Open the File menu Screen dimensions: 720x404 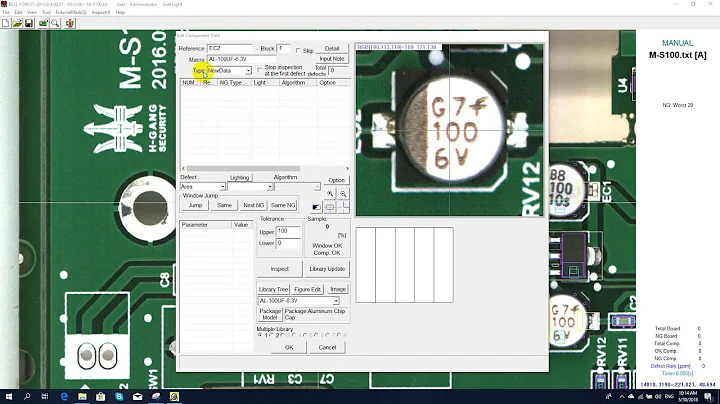click(x=6, y=12)
